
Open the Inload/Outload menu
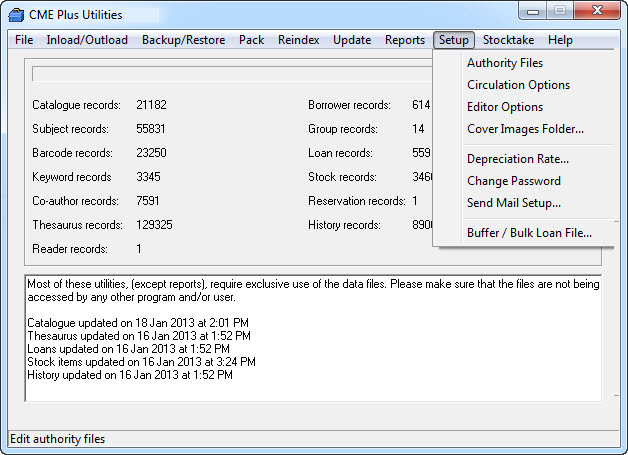click(87, 40)
